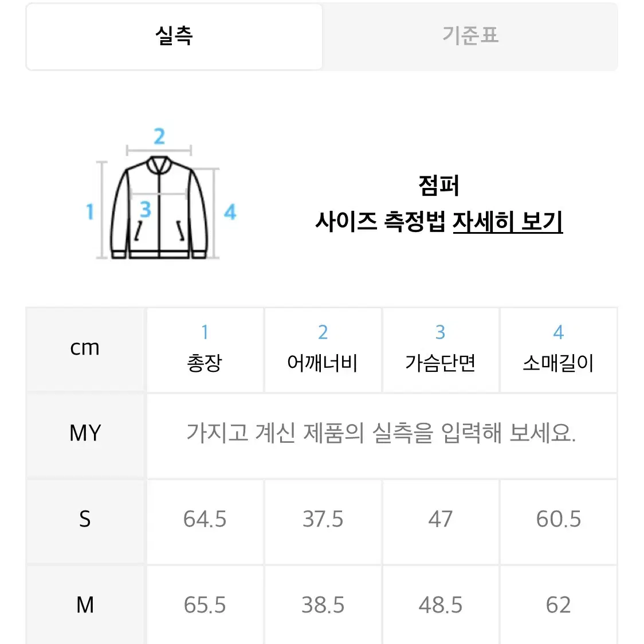Screen dimensions: 644x644
Task: Switch to the 실측 tab
Action: 174,36
